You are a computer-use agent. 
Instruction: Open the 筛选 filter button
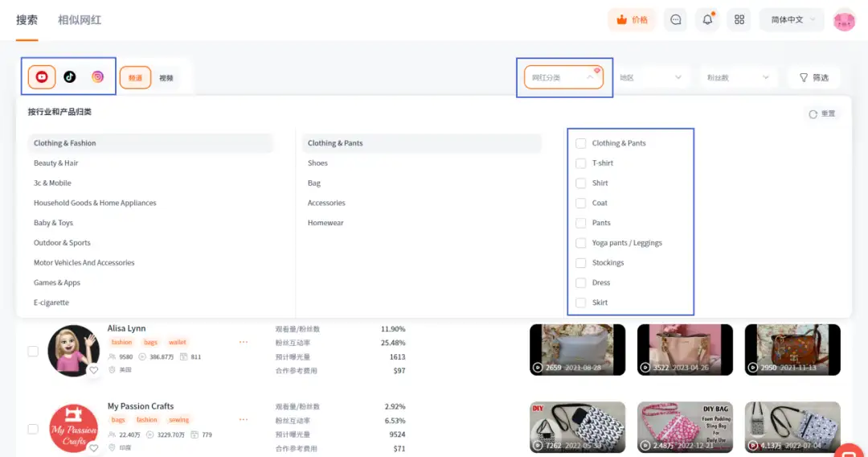tap(813, 77)
